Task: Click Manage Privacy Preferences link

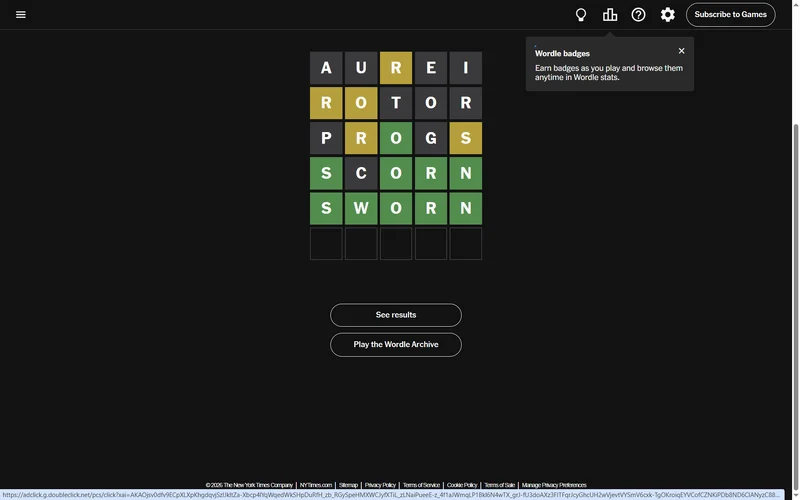Action: 554,485
